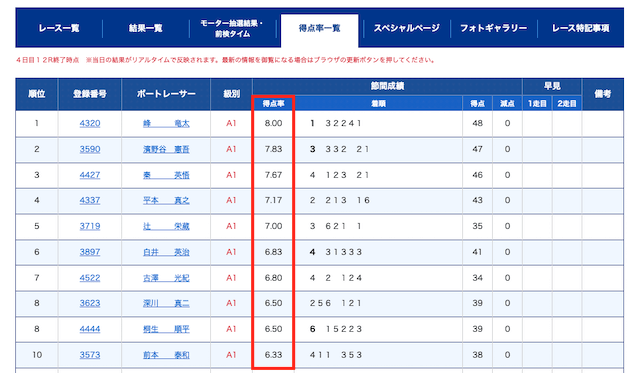Go to the スペシャルページ tab

click(x=407, y=28)
